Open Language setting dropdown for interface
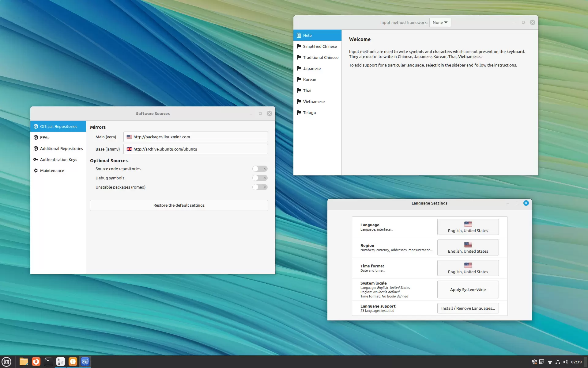 [x=468, y=226]
